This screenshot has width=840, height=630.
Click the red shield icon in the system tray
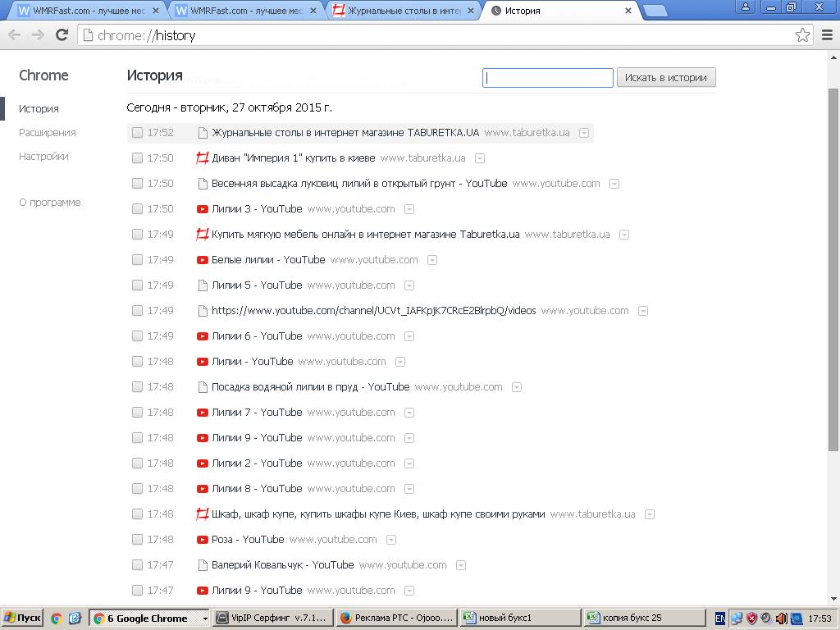[x=751, y=619]
